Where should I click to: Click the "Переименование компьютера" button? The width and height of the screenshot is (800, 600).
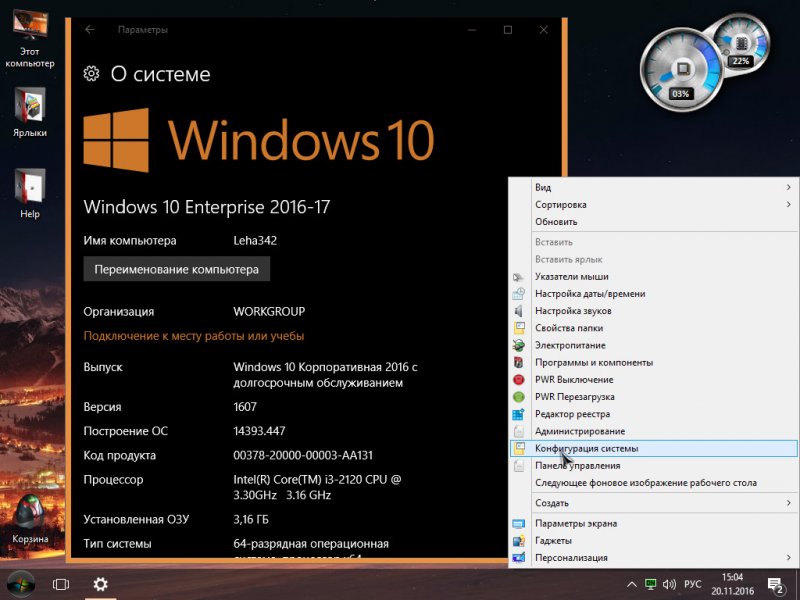tap(177, 269)
